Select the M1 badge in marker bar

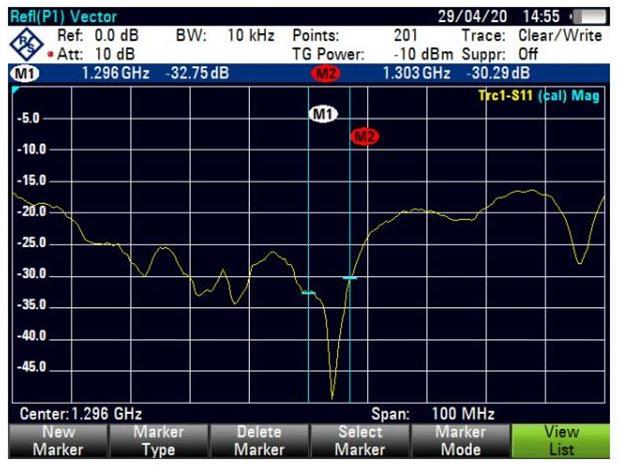26,74
